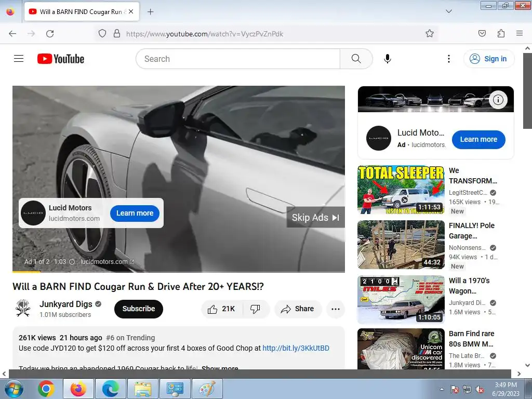The width and height of the screenshot is (532, 399).
Task: Click Learn more in video ad overlay
Action: 135,213
